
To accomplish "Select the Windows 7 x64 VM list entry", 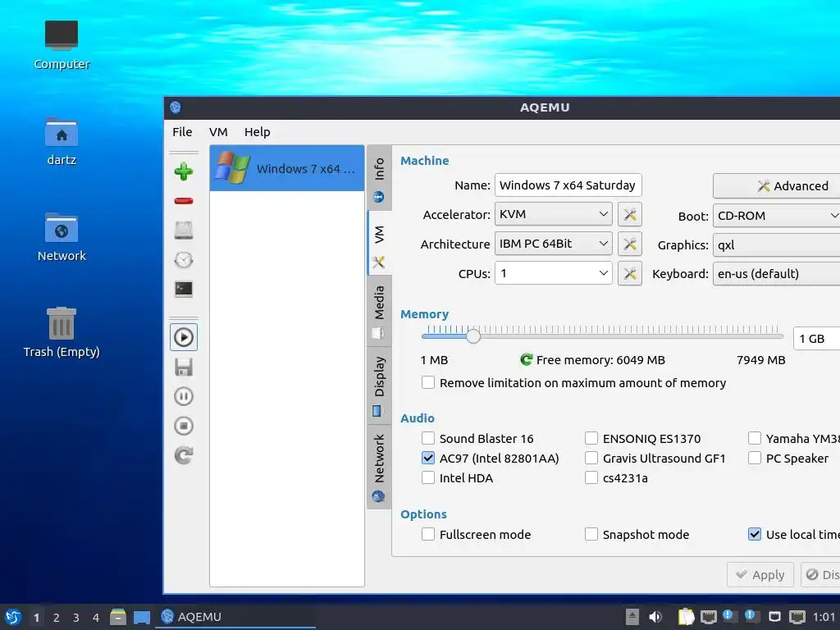I will (287, 168).
